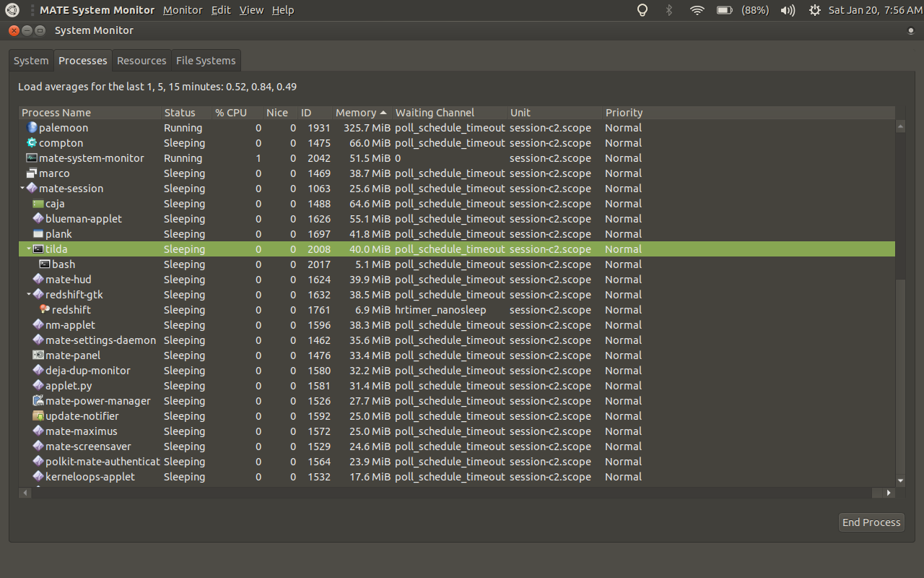Click the mate-settings-daemon process icon
The height and width of the screenshot is (578, 924).
pos(38,340)
